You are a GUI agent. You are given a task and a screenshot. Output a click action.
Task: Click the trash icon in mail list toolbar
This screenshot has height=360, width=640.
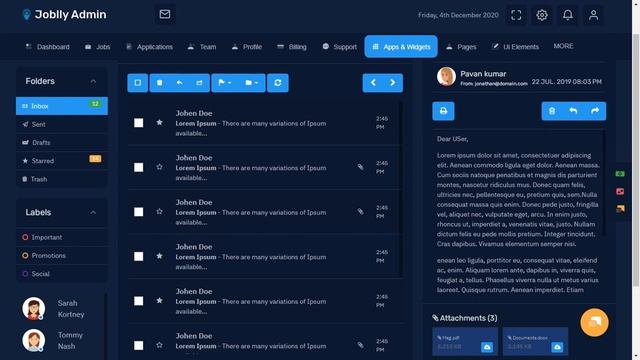point(160,83)
